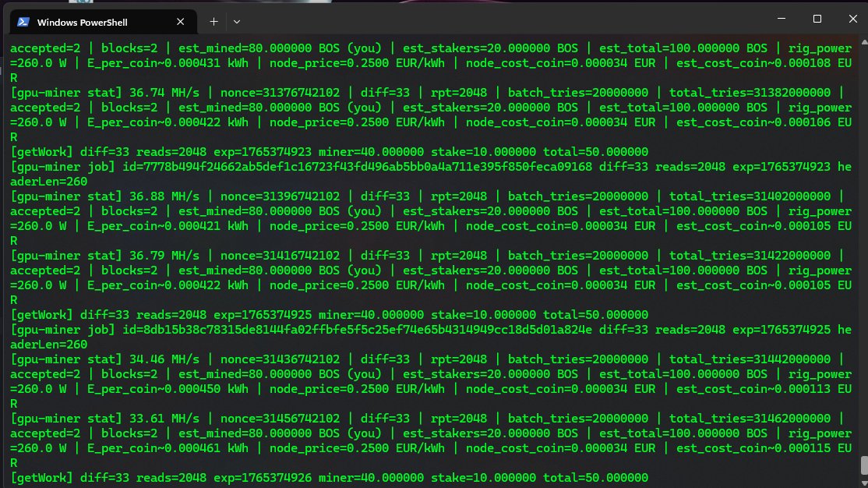Click 'E_per_coin~0.000431 kWh' text
Screen dimensions: 868x488
coord(168,63)
